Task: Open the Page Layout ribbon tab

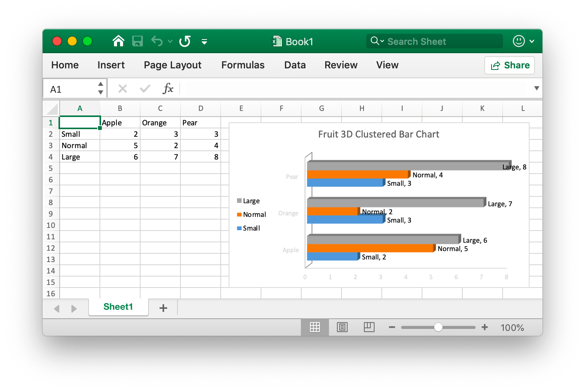Action: point(172,65)
